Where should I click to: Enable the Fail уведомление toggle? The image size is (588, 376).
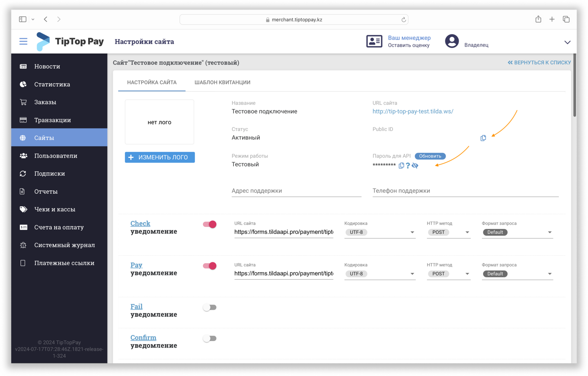click(x=210, y=307)
